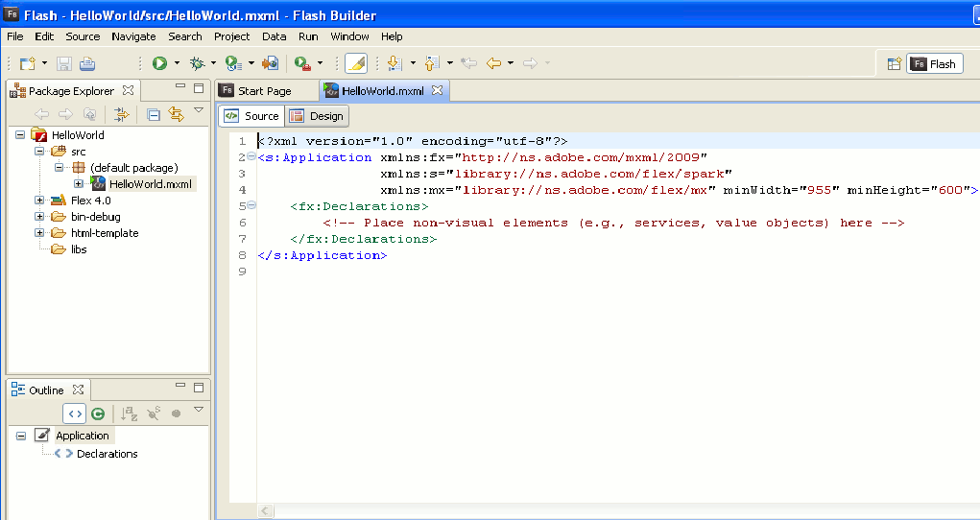Expand the Flex 4.0 library node
Screen dimensions: 980x520
[39, 200]
